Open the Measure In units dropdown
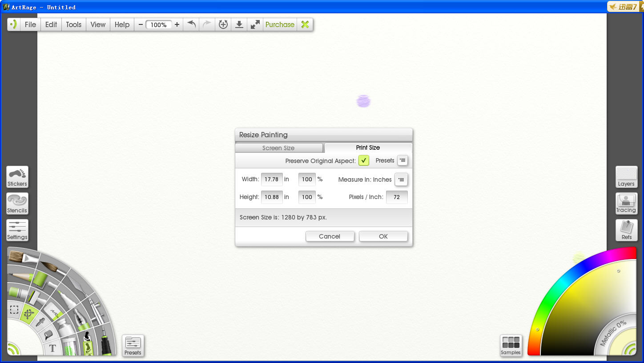The image size is (644, 363). (x=401, y=180)
